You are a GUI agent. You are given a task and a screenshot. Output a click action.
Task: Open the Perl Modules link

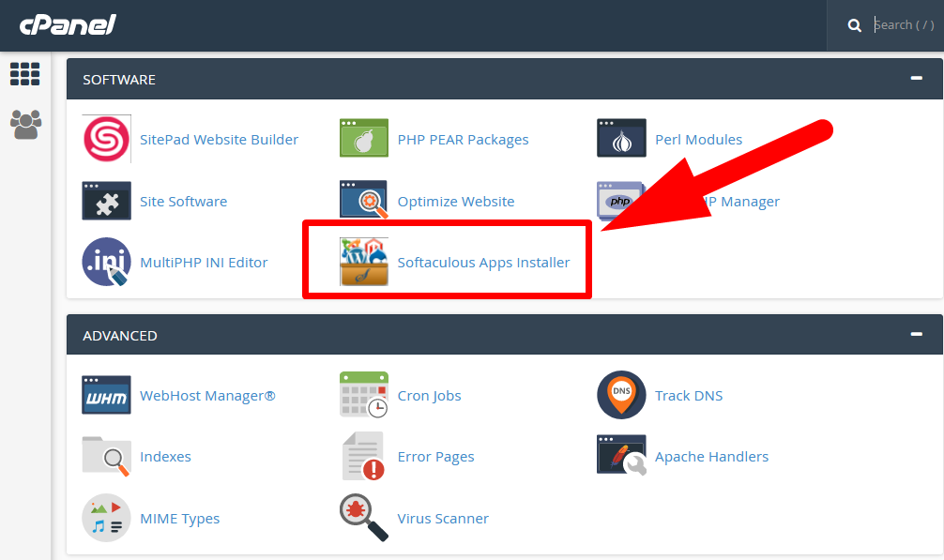point(698,140)
